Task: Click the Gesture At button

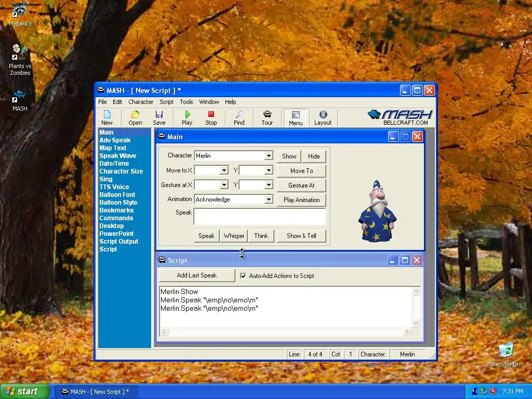Action: (302, 185)
